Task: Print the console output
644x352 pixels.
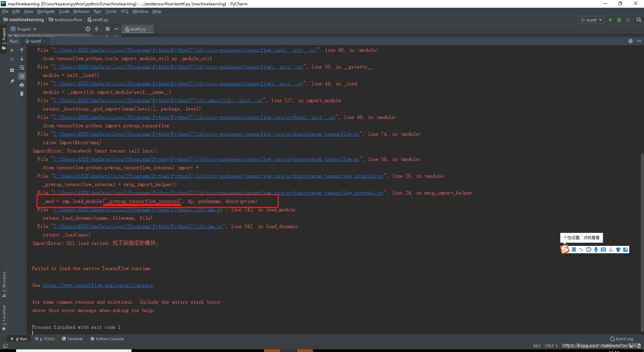Action: click(x=22, y=85)
